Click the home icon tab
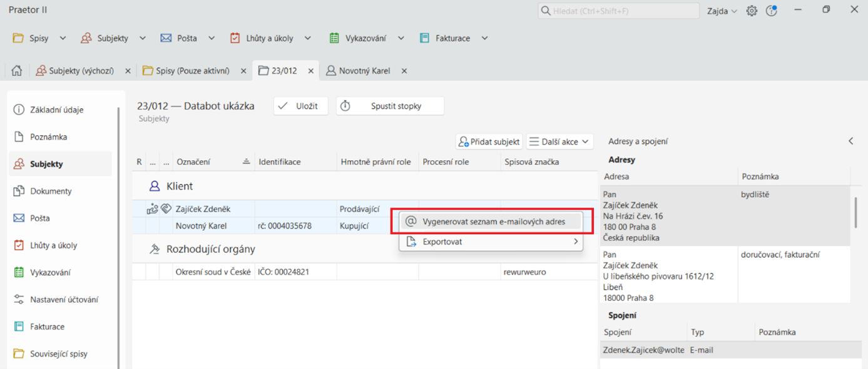 (17, 71)
